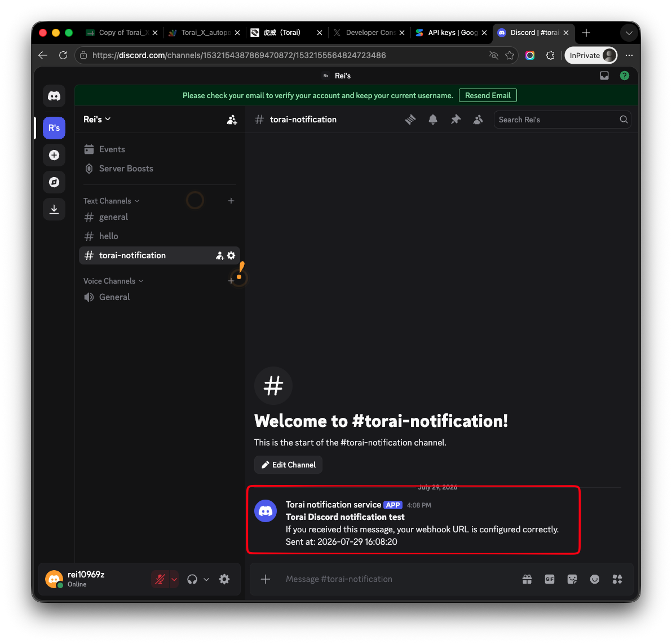
Task: Open InPrivate profile button
Action: click(591, 55)
